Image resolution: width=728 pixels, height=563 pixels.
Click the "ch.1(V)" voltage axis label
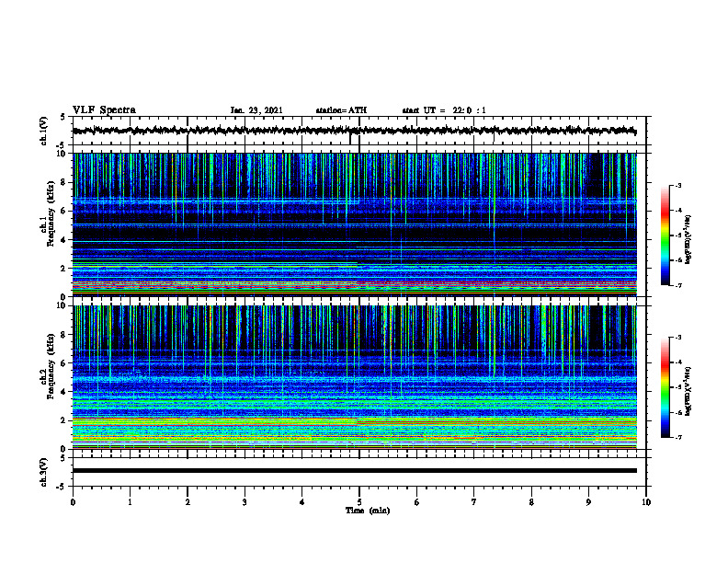44,131
